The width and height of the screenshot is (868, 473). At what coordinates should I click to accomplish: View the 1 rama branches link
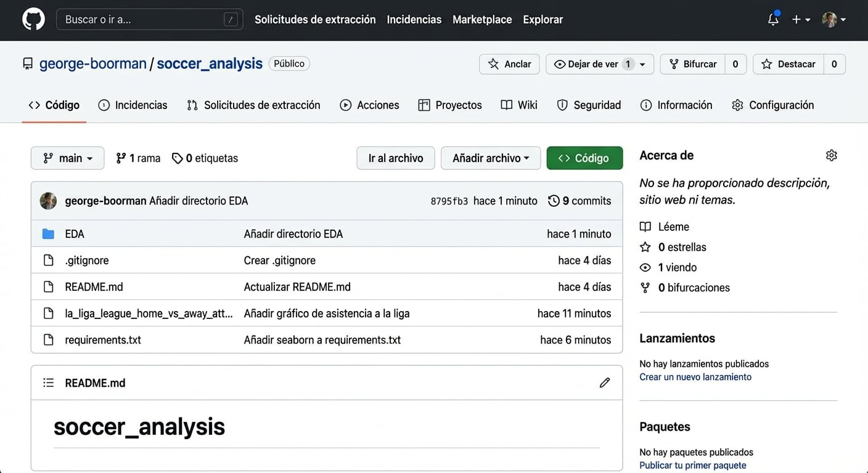[x=138, y=158]
